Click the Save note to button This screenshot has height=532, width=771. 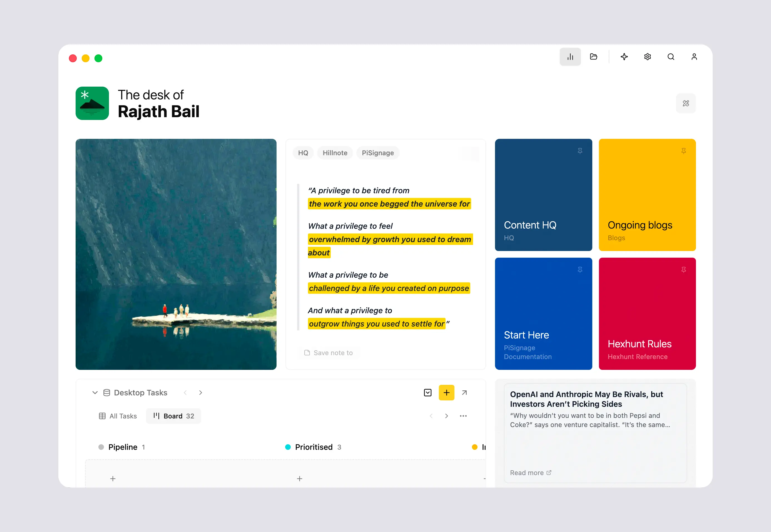(328, 353)
